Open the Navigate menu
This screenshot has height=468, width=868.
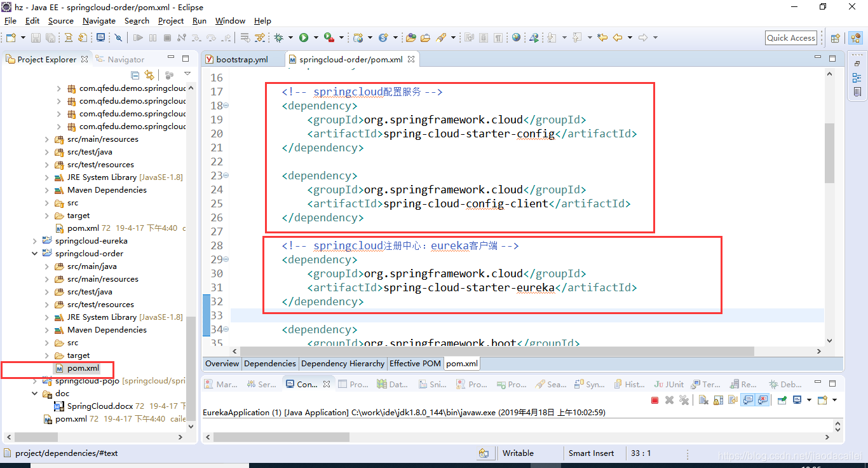(x=99, y=20)
